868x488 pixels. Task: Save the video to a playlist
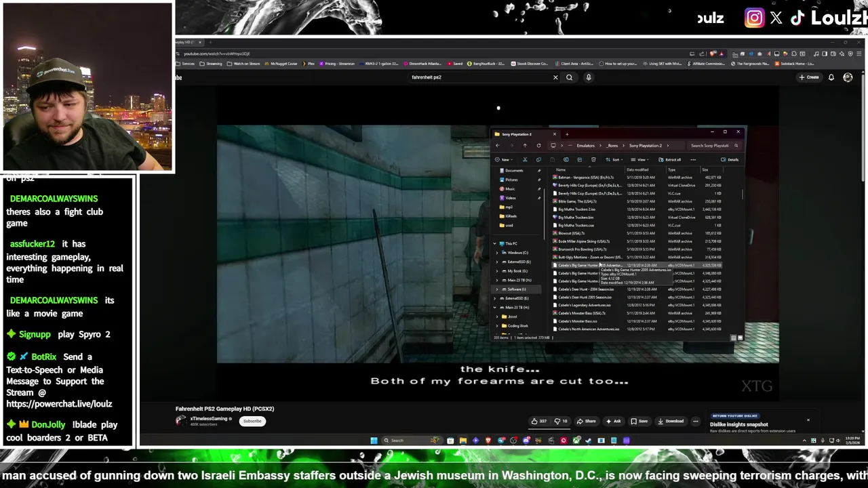click(x=639, y=421)
